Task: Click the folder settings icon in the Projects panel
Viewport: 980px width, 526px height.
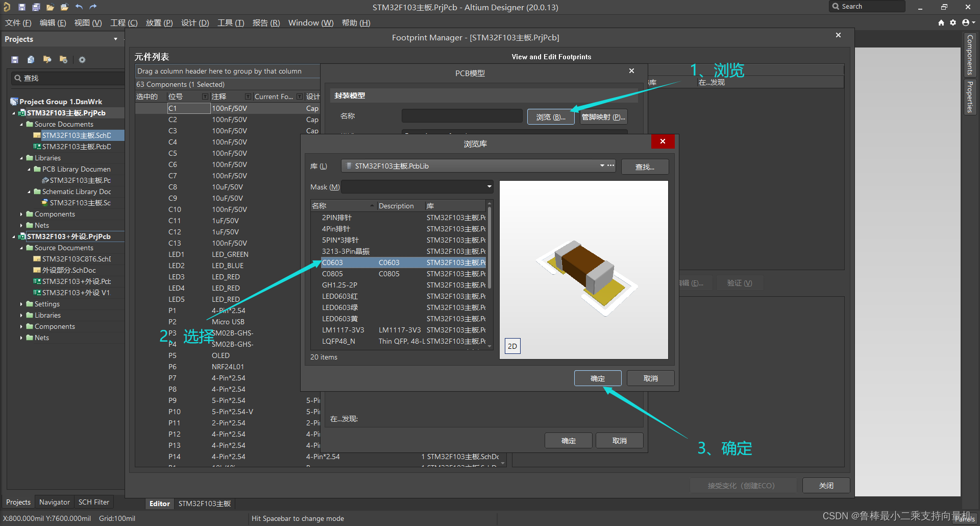Action: pos(63,60)
